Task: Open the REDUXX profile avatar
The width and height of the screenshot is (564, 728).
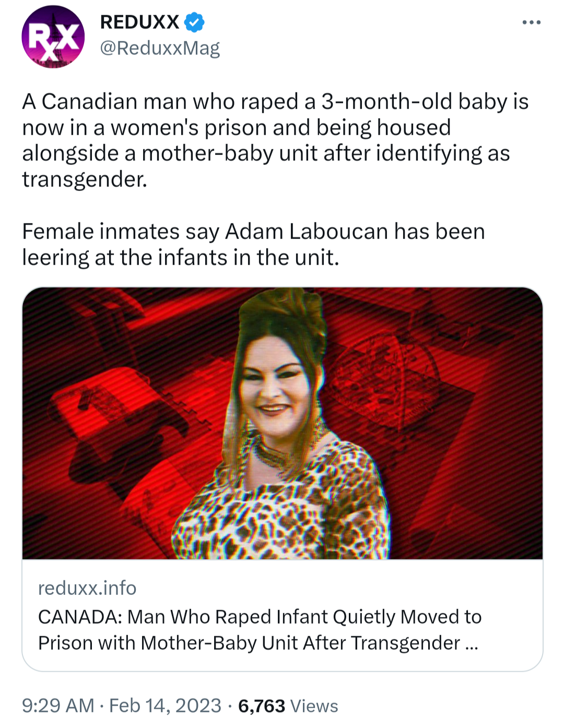Action: pyautogui.click(x=53, y=37)
